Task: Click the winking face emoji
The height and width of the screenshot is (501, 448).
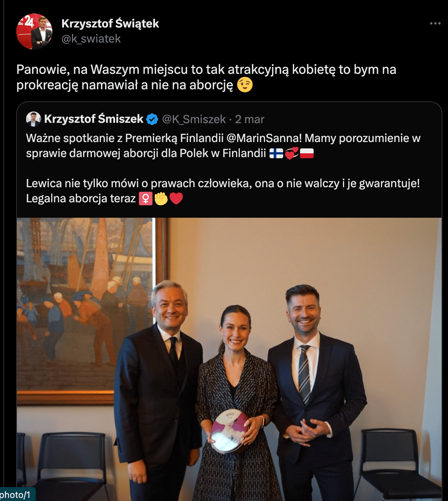Action: coord(245,85)
